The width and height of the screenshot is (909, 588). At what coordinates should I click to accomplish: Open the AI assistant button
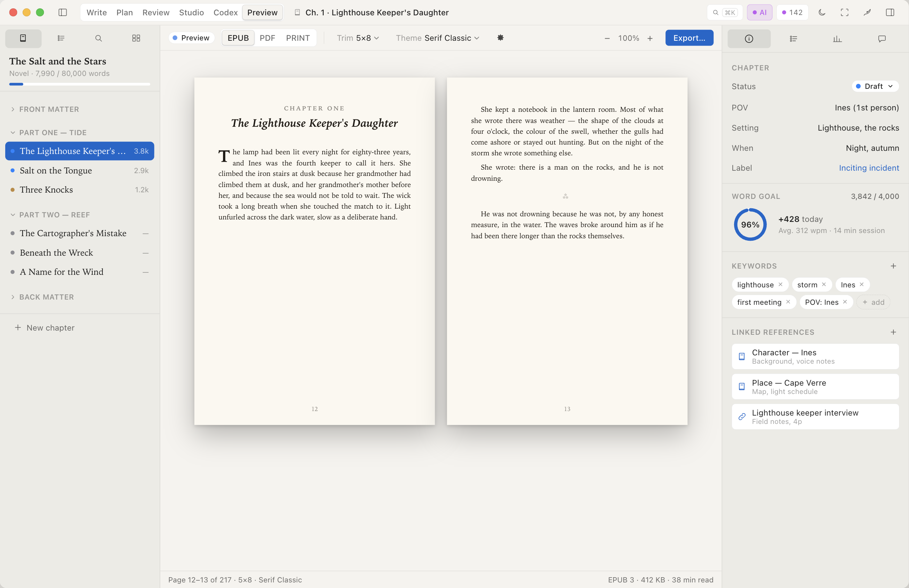click(x=759, y=13)
